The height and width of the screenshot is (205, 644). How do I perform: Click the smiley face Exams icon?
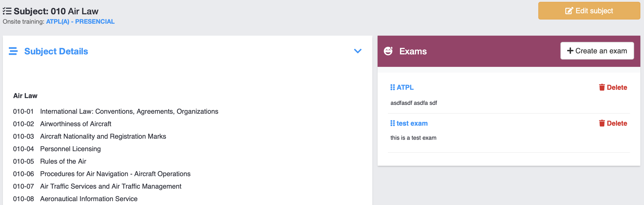388,51
